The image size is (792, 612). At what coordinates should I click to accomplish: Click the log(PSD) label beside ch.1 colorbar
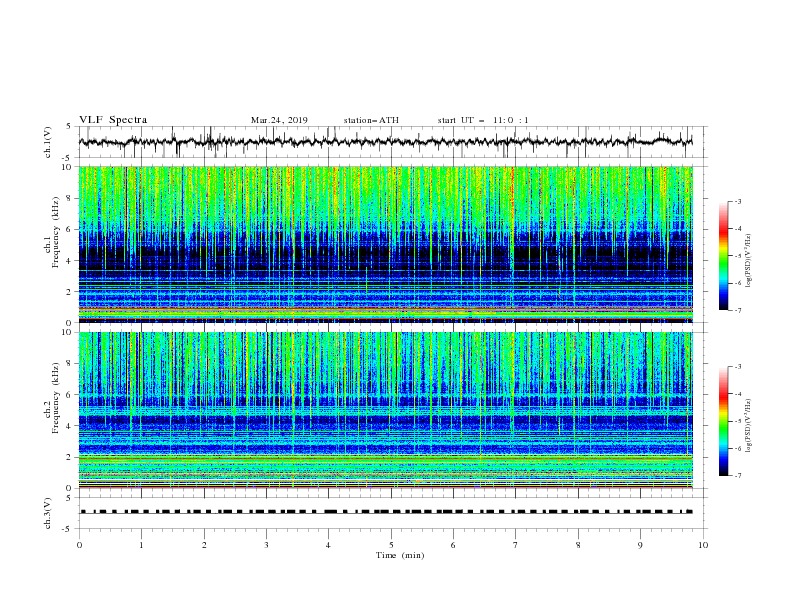(749, 261)
